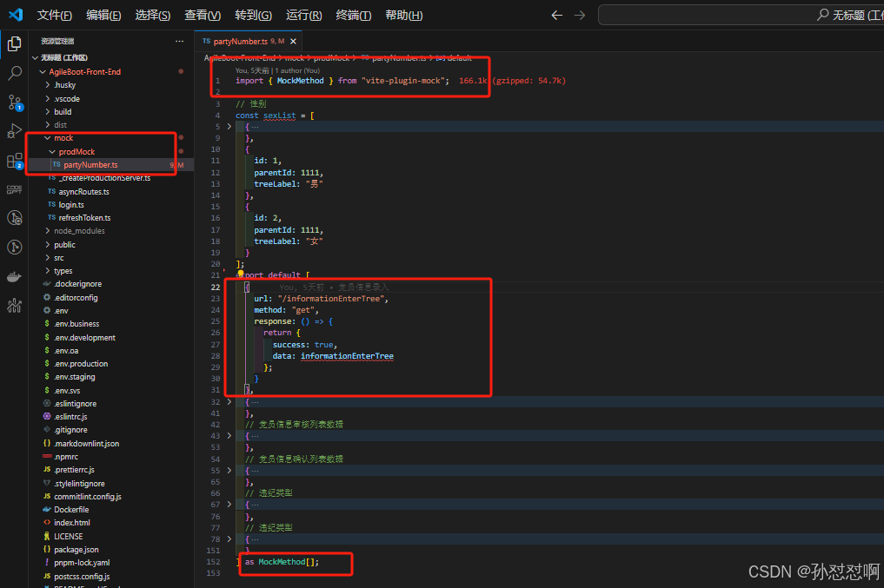This screenshot has height=588, width=884.
Task: Open the Extensions view
Action: (x=15, y=161)
